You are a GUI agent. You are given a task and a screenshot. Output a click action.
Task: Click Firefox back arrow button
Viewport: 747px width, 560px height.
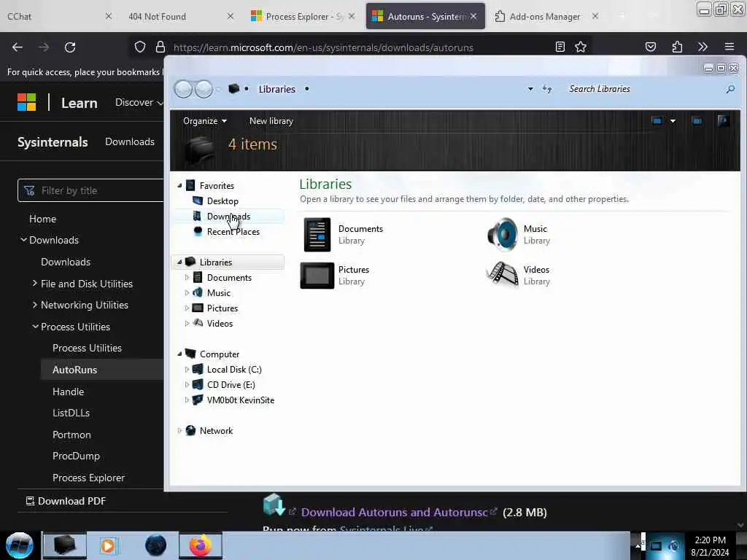(x=18, y=47)
